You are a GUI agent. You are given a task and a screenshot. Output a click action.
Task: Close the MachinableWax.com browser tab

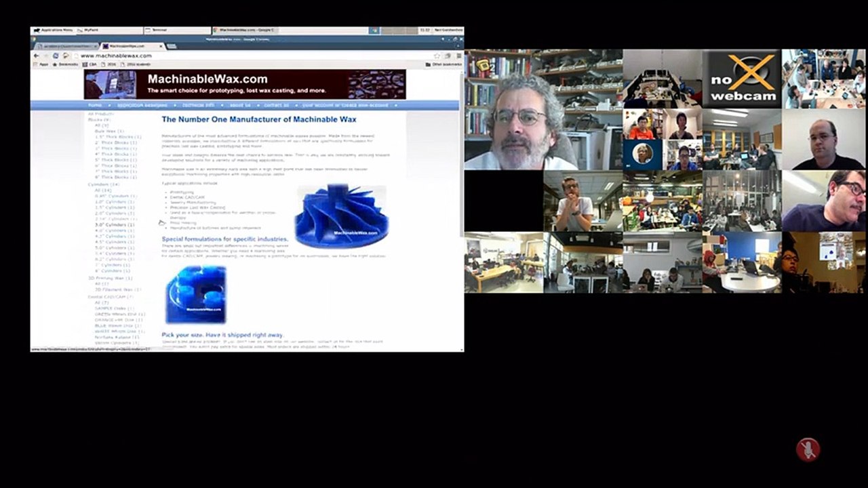(161, 46)
